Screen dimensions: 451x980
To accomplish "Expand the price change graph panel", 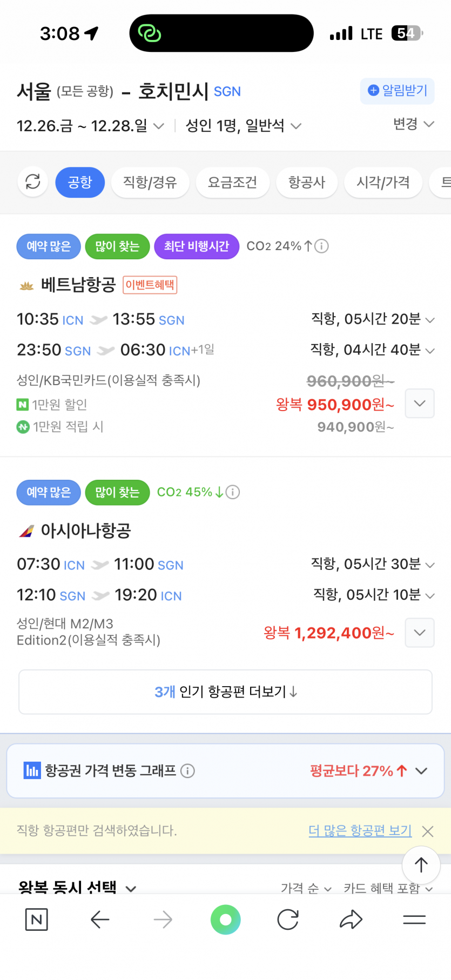I will [421, 771].
